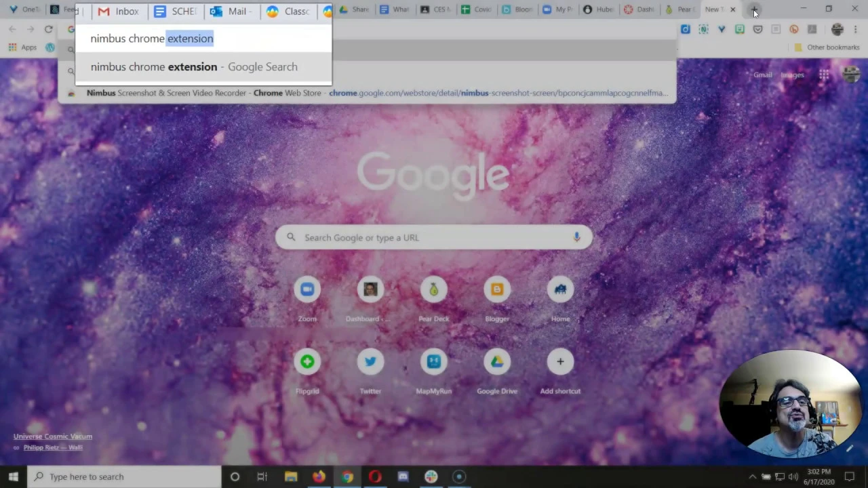Open the Other bookmarks folder

tap(827, 47)
